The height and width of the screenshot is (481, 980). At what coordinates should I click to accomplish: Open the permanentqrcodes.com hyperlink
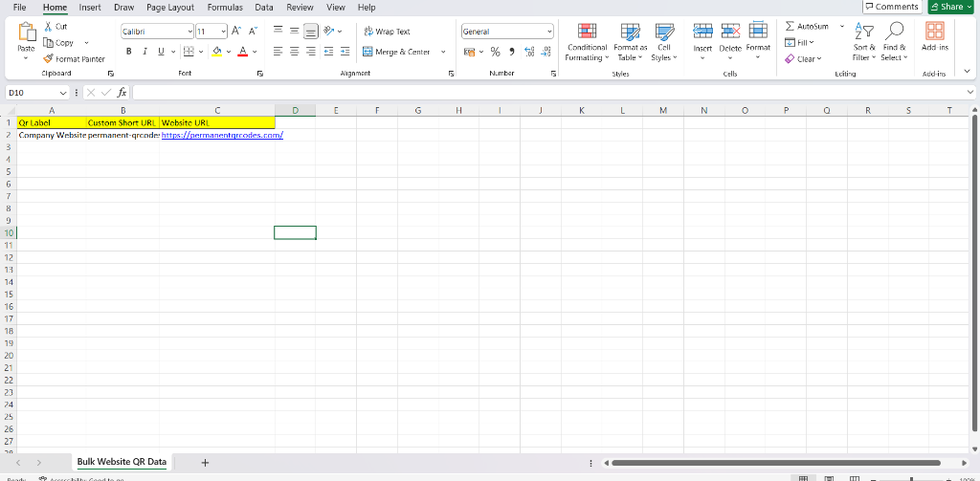click(x=222, y=135)
